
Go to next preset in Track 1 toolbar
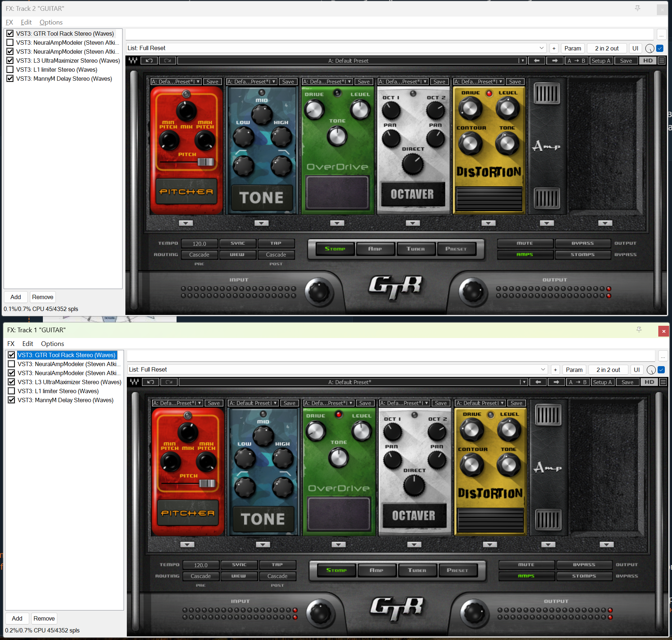click(556, 382)
